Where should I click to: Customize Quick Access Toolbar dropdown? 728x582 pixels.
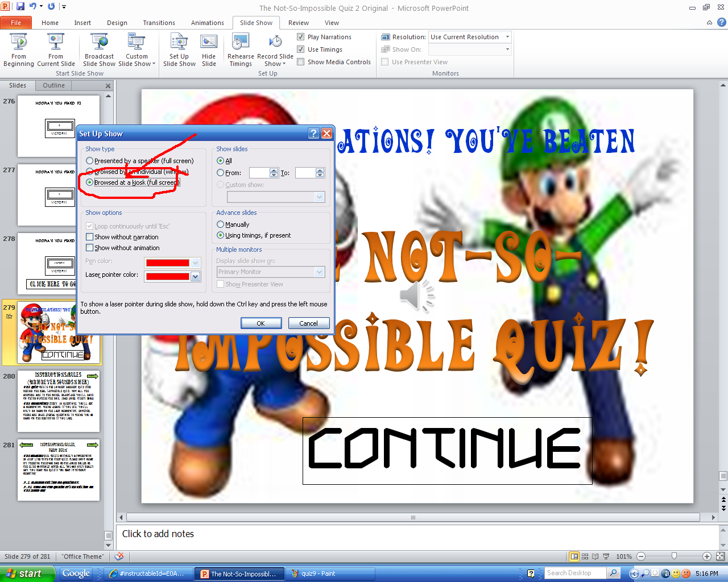(x=64, y=7)
